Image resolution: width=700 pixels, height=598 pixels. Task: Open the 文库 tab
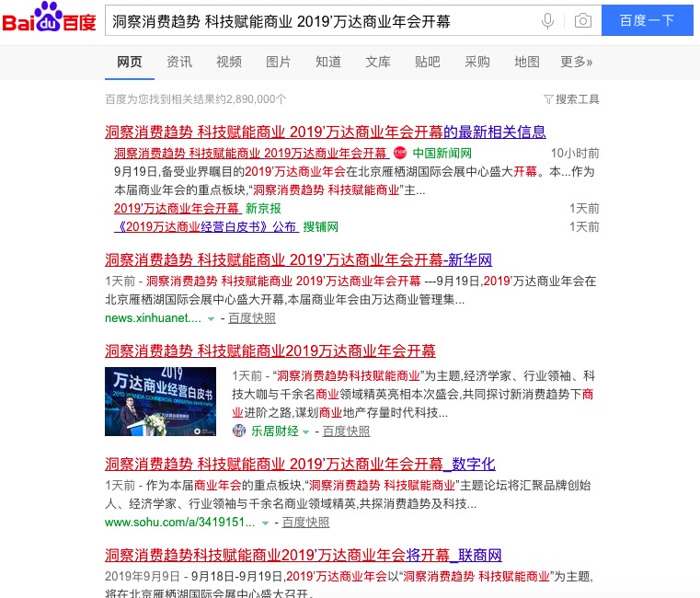(x=378, y=62)
